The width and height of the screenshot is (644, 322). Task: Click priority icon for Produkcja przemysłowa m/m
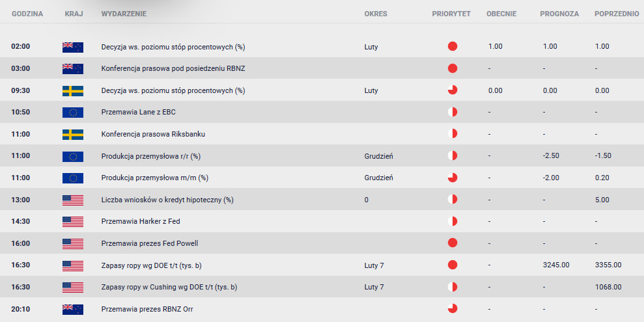(x=452, y=178)
